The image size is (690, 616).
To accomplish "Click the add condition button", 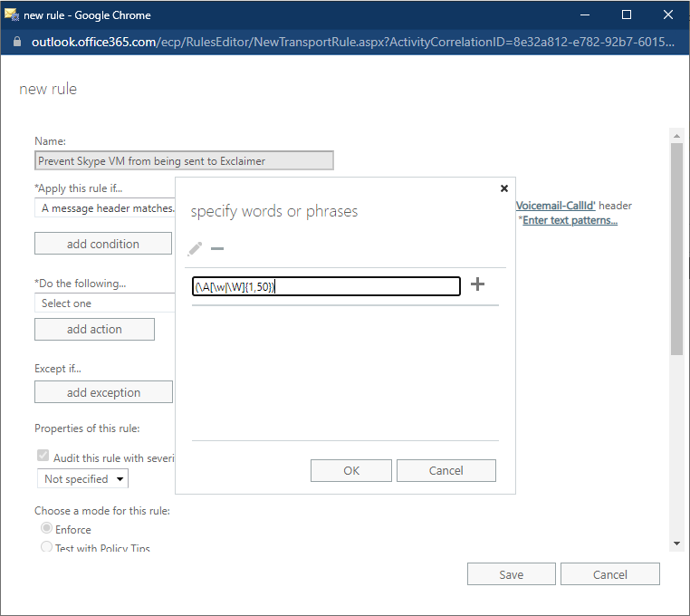I will (x=102, y=244).
